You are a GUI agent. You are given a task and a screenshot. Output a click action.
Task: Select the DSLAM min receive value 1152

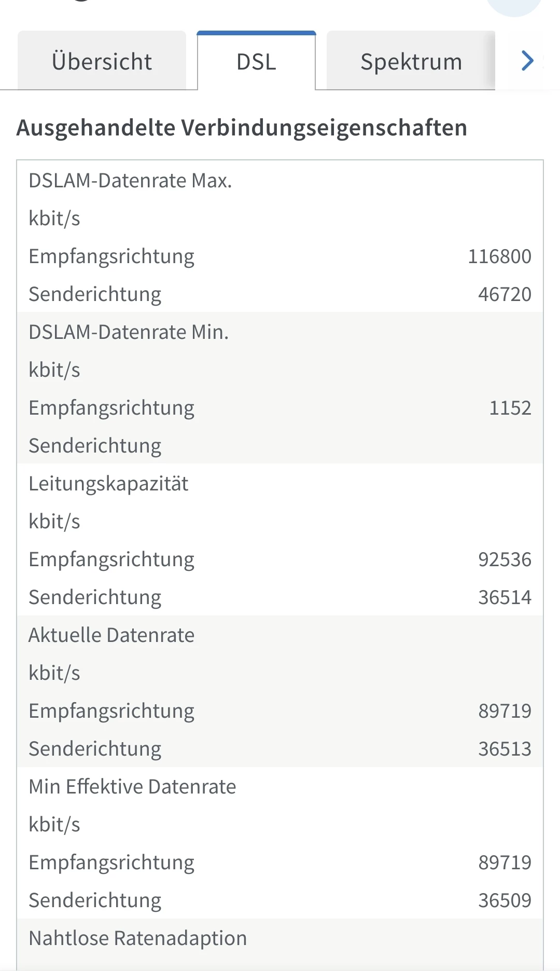click(510, 408)
